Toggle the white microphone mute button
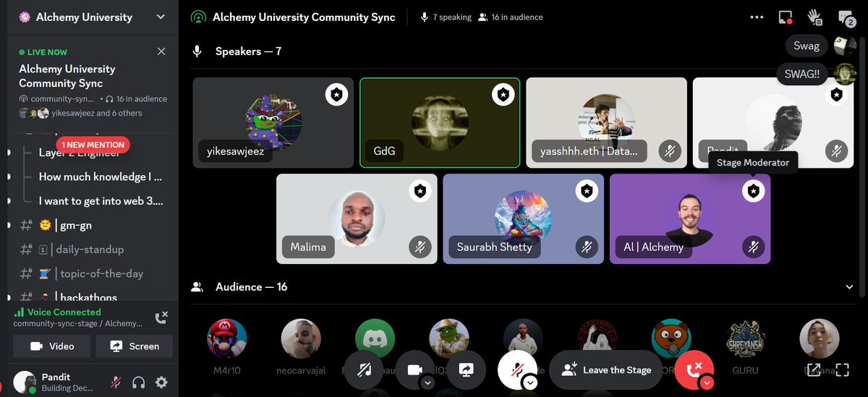Screen dimensions: 868x397 pyautogui.click(x=516, y=370)
